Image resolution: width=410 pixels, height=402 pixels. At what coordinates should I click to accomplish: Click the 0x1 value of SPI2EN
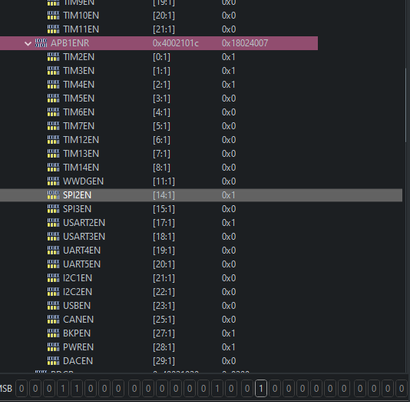tap(229, 195)
